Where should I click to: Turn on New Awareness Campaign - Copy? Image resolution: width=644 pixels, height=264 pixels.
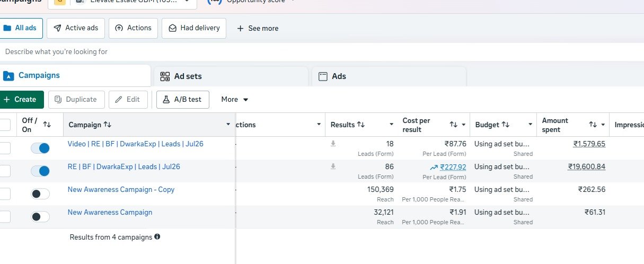click(x=40, y=194)
